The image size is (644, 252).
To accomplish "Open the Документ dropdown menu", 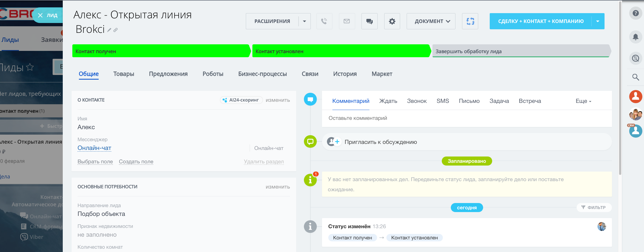I will point(431,21).
